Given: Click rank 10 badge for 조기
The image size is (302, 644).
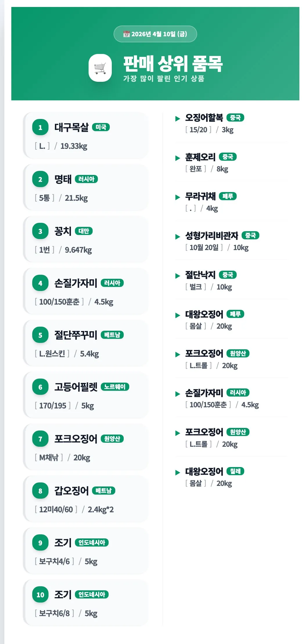Looking at the screenshot, I should [x=40, y=595].
